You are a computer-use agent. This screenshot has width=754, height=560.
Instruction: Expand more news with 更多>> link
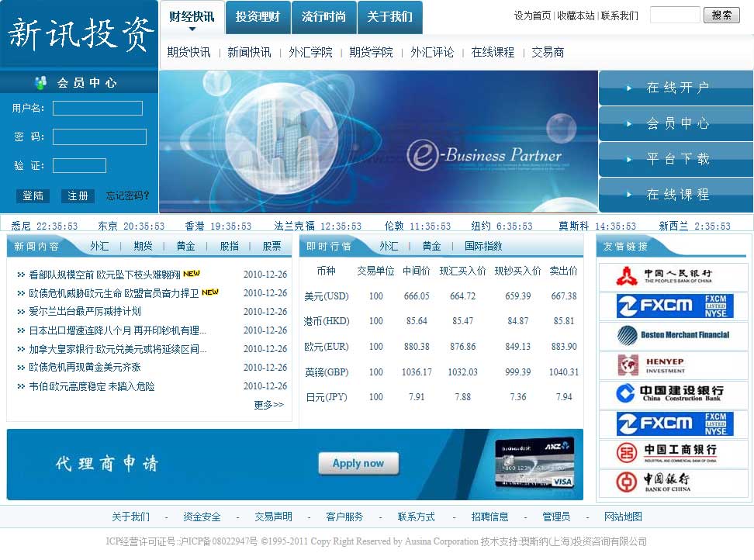pos(268,405)
